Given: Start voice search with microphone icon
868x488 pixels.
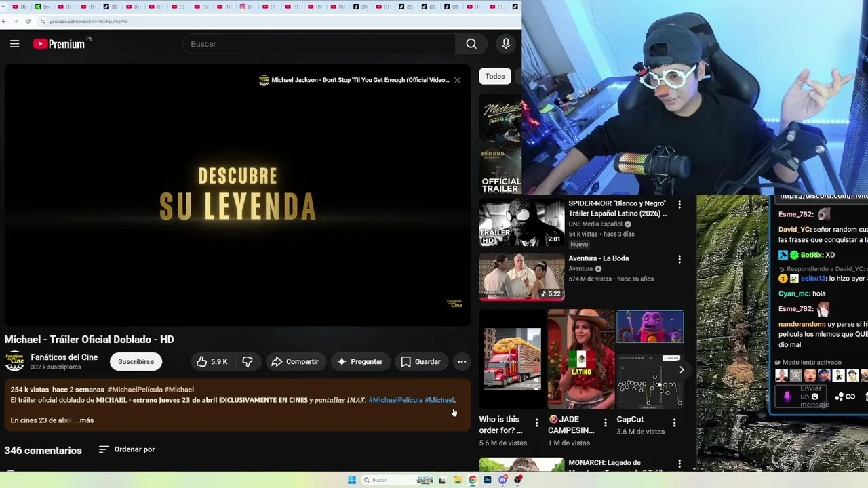Looking at the screenshot, I should pyautogui.click(x=506, y=44).
